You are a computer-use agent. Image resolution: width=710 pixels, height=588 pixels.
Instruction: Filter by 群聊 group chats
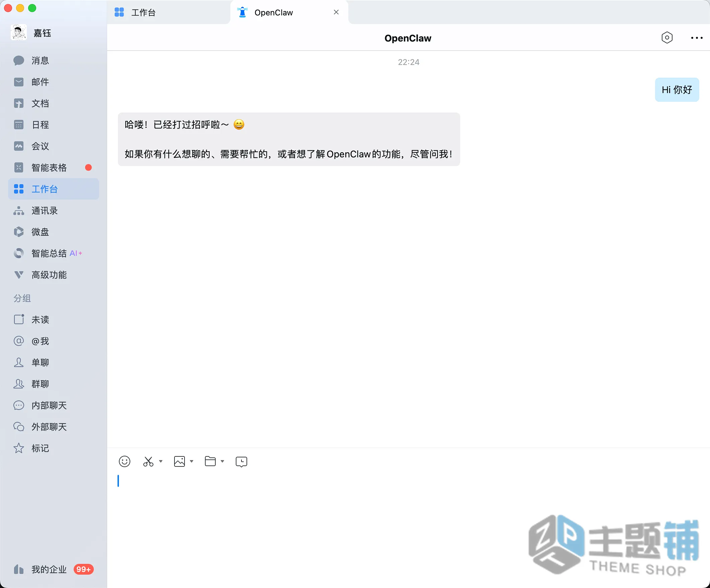[54, 384]
